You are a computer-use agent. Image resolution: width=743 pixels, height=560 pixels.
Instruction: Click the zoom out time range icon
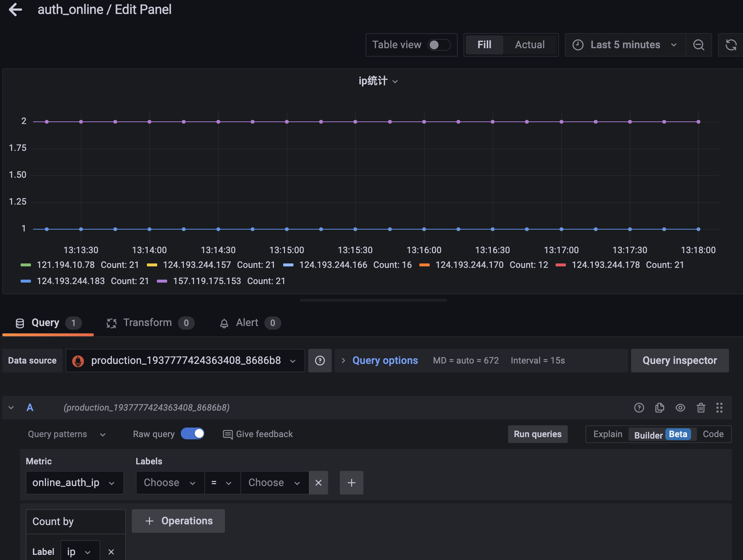click(698, 45)
